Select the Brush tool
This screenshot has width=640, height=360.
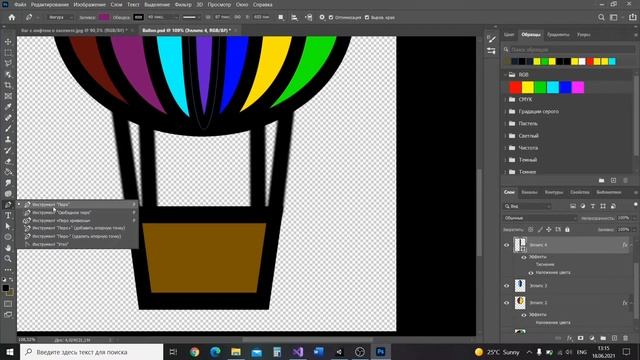(x=8, y=129)
